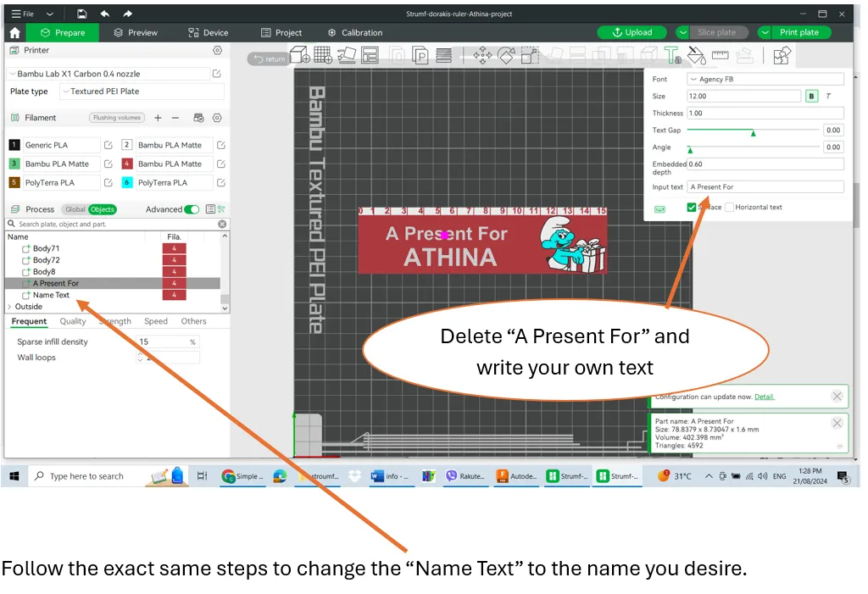This screenshot has width=868, height=594.
Task: Click the Add plate grid icon
Action: pos(323,55)
